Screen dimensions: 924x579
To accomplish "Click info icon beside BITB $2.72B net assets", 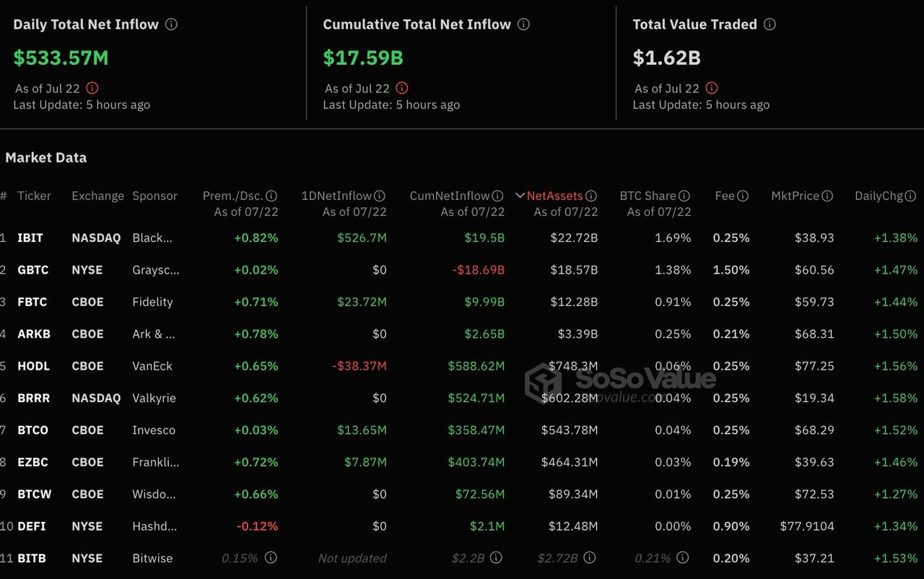I will pyautogui.click(x=590, y=557).
